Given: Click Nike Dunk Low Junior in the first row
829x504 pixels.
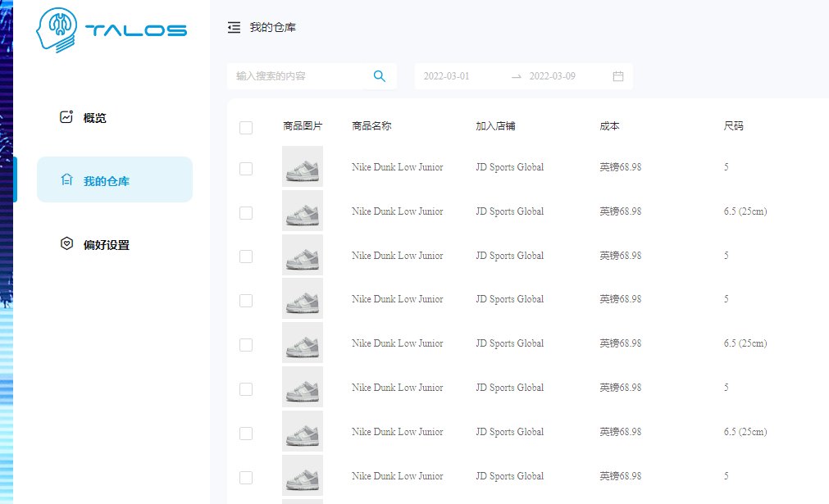Looking at the screenshot, I should click(x=398, y=167).
